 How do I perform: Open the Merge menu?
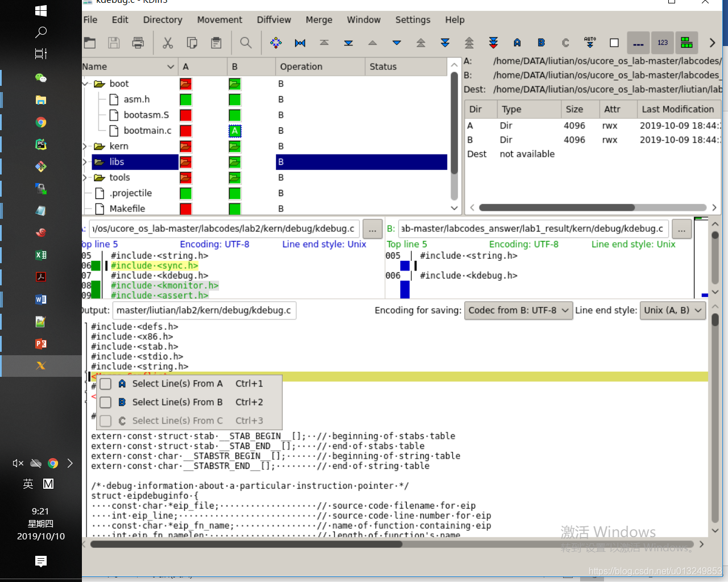pyautogui.click(x=319, y=20)
